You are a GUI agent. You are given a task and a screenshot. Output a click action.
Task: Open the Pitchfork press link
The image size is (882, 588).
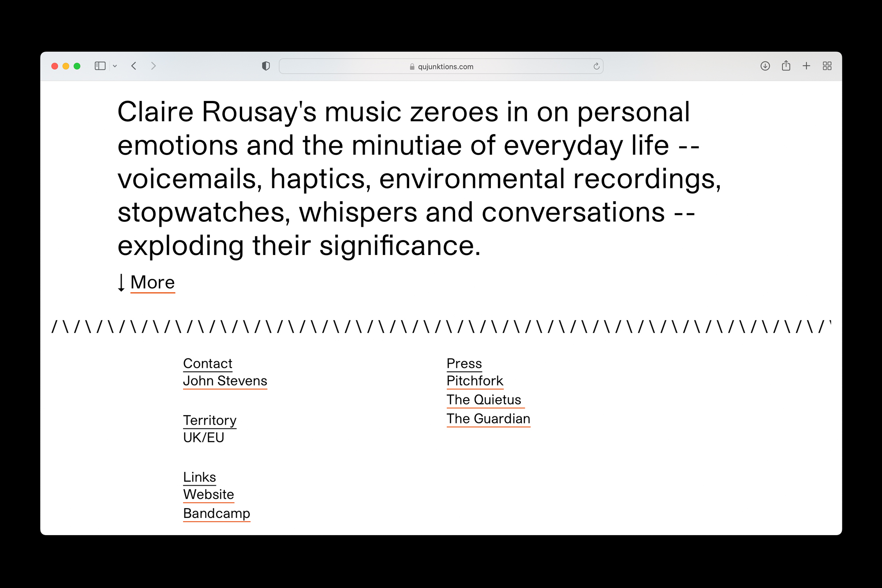[x=475, y=381]
